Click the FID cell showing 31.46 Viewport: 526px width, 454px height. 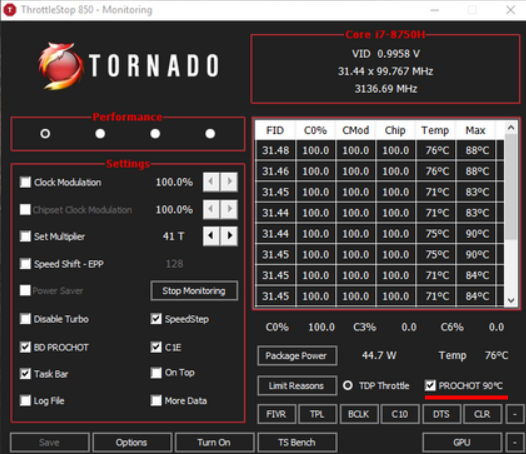275,171
